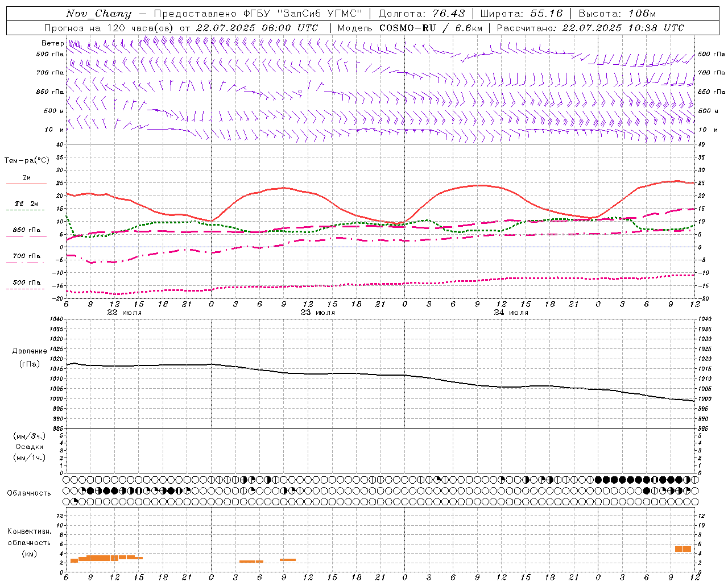This screenshot has height=582, width=728.
Task: Click the Облачность cloud cover label
Action: [29, 493]
